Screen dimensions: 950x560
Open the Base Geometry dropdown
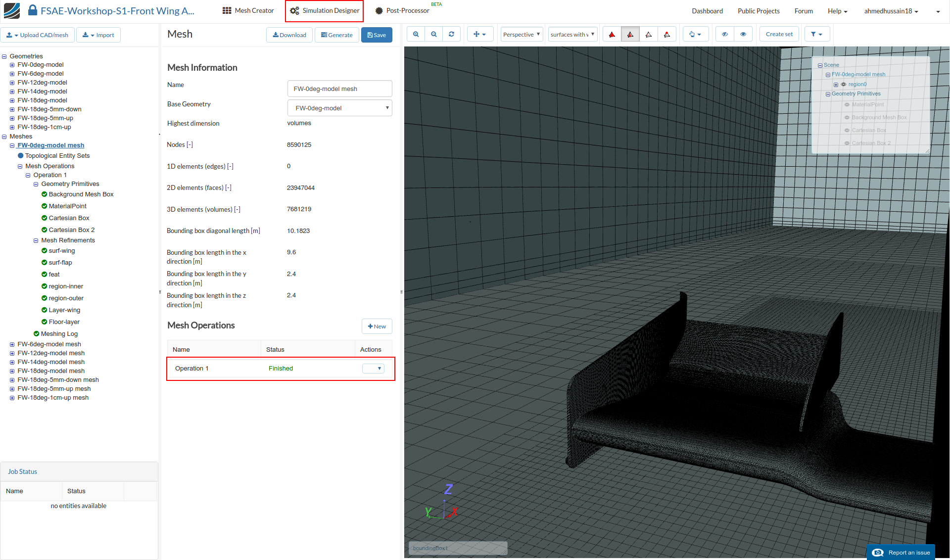tap(339, 108)
